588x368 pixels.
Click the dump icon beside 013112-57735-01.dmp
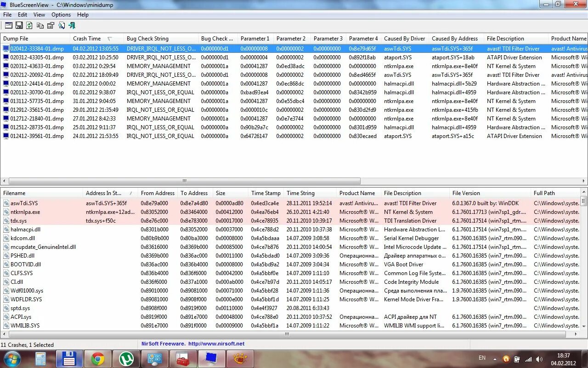point(6,101)
